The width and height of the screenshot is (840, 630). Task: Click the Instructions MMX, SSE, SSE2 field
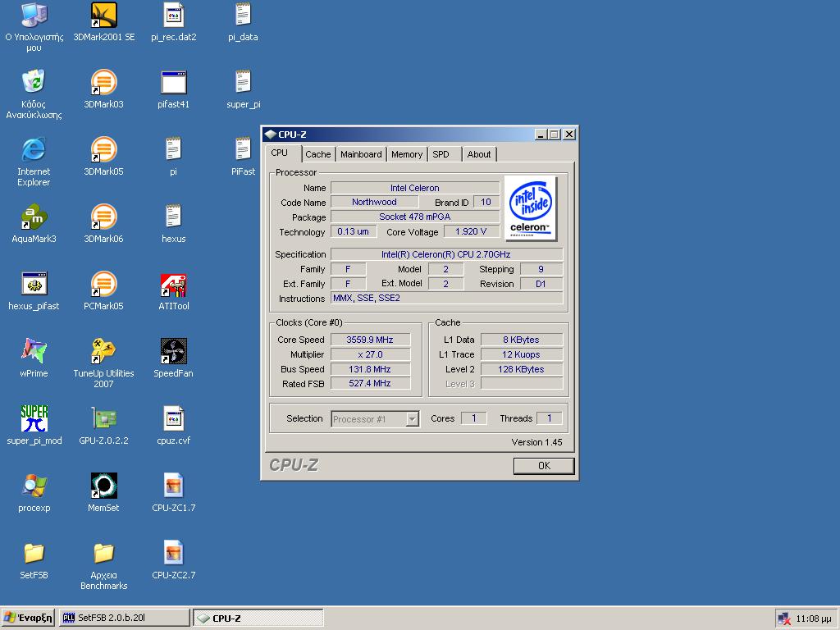[447, 298]
